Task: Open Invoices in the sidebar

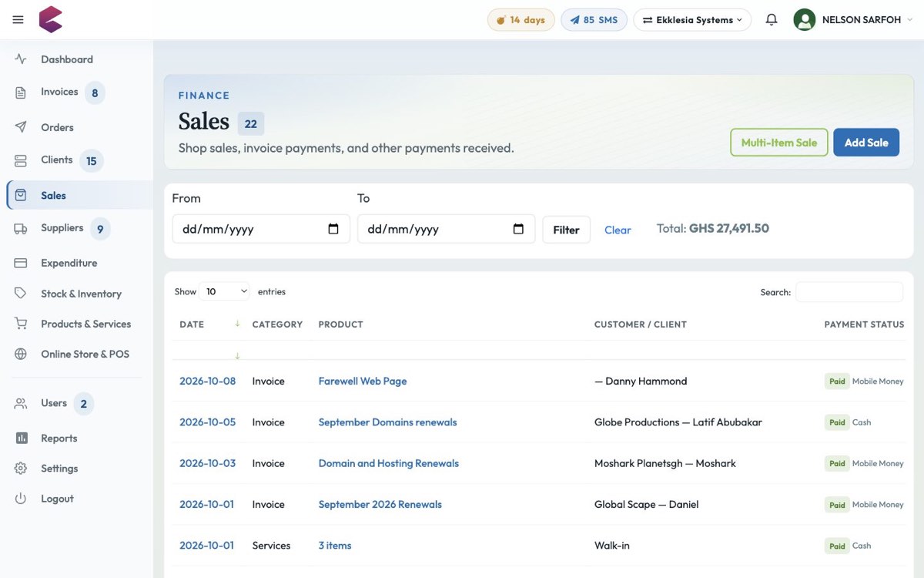Action: (59, 92)
